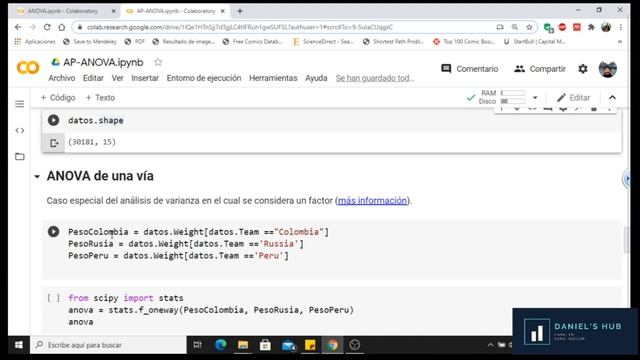This screenshot has width=640, height=360.
Task: Click the Compartir share button
Action: (x=540, y=69)
